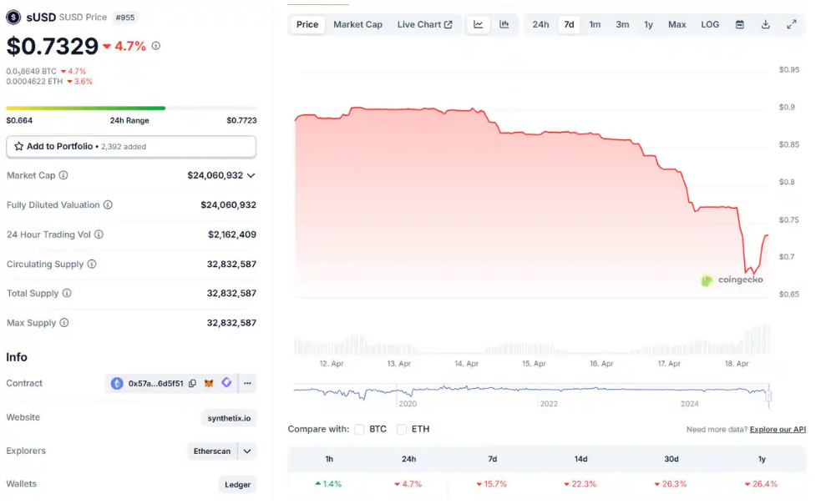826x504 pixels.
Task: Click the $0.7329 current price
Action: point(52,46)
